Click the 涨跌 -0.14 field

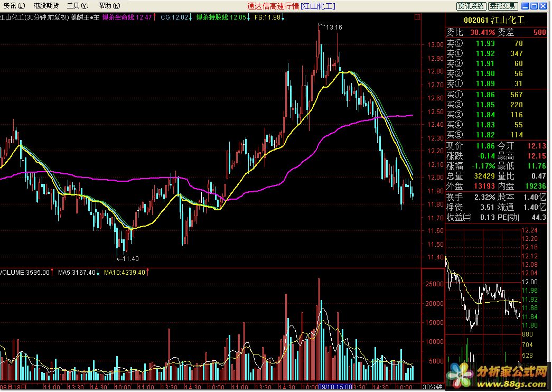click(471, 156)
